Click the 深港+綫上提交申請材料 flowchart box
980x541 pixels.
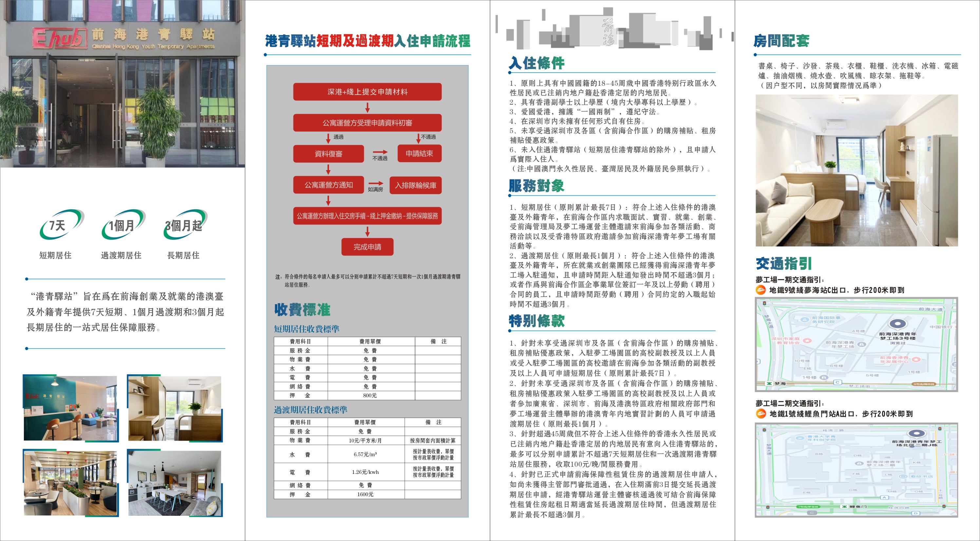[x=367, y=92]
